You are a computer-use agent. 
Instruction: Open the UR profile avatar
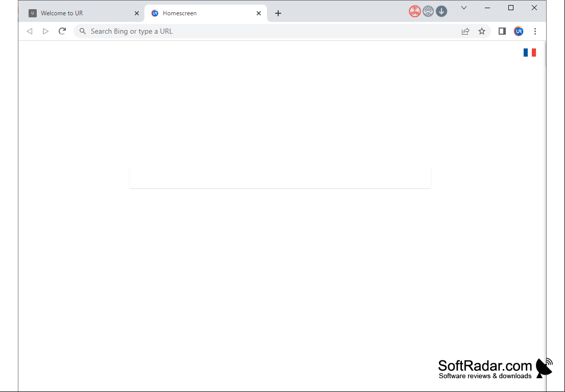[519, 31]
